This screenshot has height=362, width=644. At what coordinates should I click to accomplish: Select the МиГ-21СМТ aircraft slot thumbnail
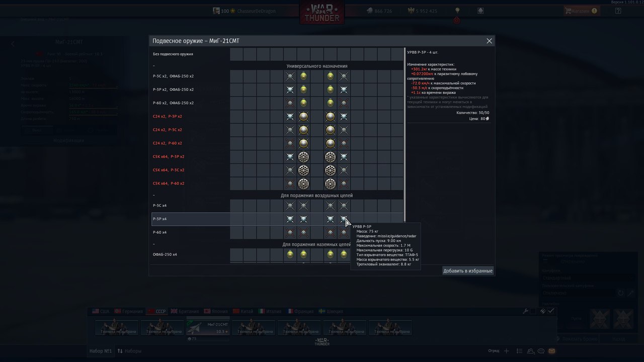point(208,327)
